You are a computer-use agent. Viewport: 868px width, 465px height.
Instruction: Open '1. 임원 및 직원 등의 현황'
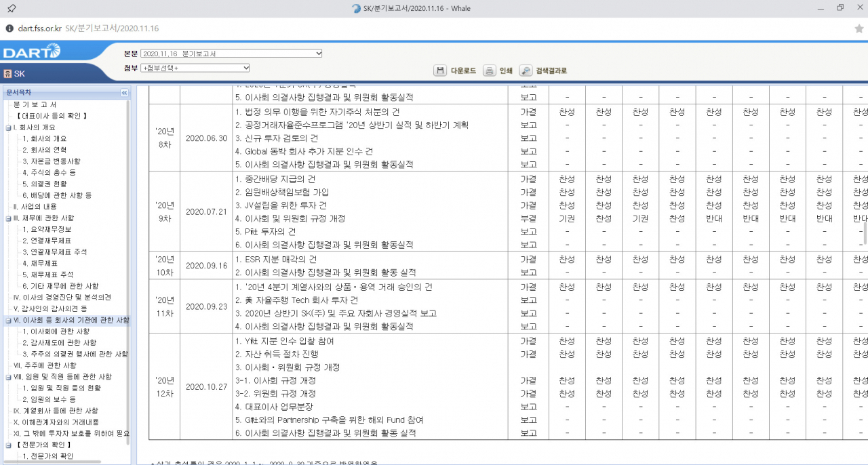click(x=61, y=388)
